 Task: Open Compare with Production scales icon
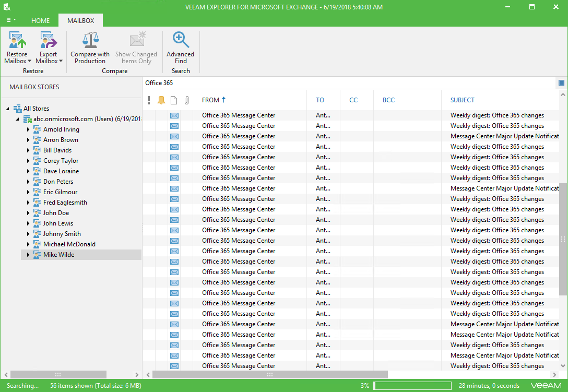coord(90,40)
